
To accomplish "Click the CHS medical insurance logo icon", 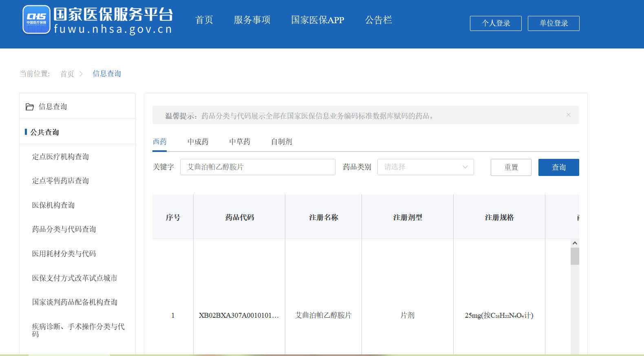I will pos(36,20).
